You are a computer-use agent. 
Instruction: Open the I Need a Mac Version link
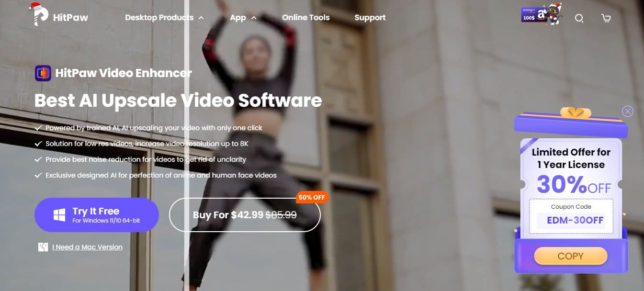pos(87,247)
